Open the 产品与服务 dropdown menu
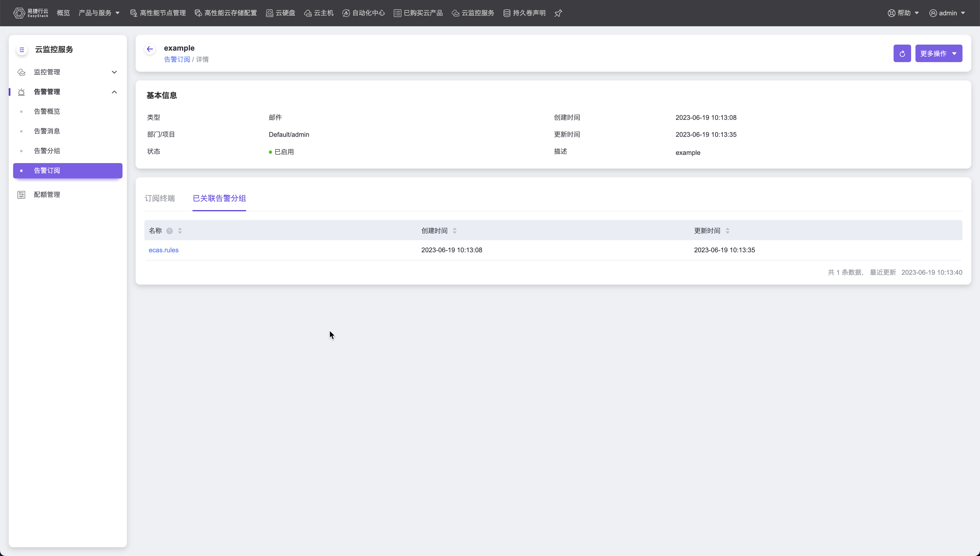Viewport: 980px width, 556px height. tap(99, 13)
